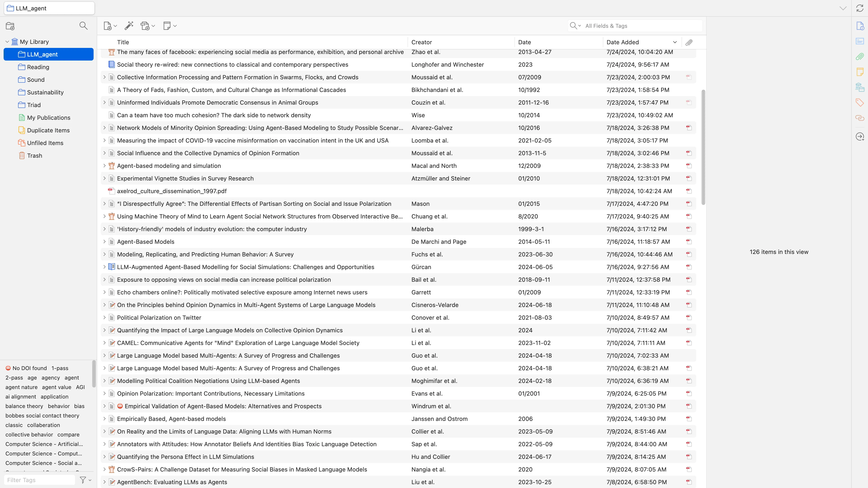Click the magic wand add-by-identifier icon
Screen dimensions: 868x488
click(x=129, y=26)
